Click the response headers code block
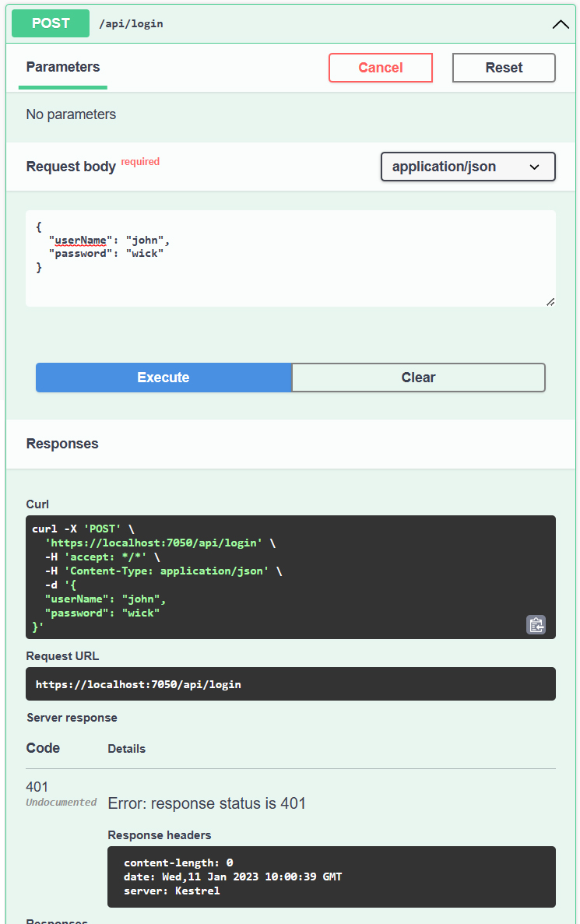The height and width of the screenshot is (924, 580). pos(331,877)
